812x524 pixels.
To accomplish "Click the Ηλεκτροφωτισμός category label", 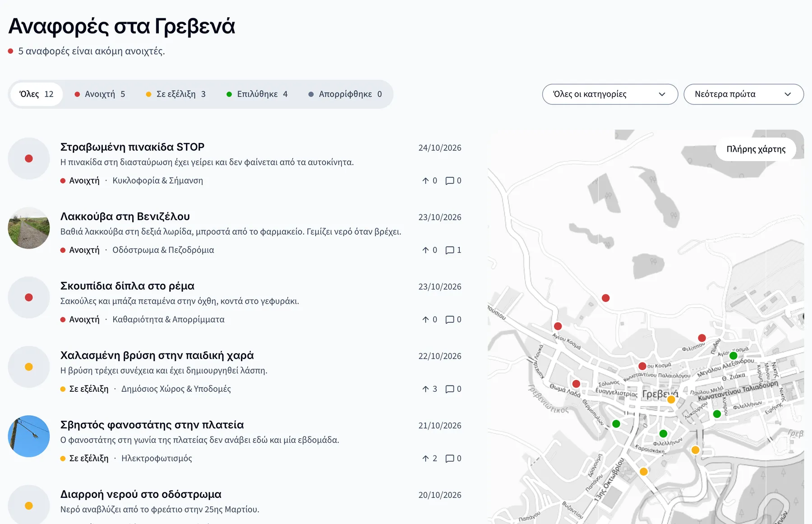I will click(157, 459).
